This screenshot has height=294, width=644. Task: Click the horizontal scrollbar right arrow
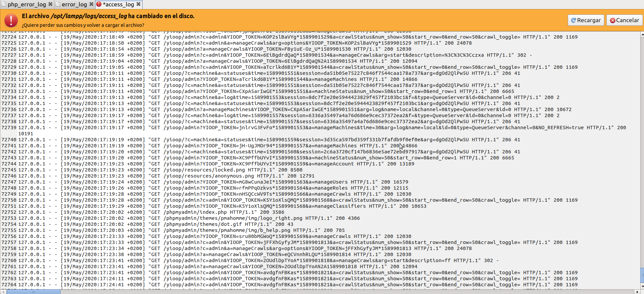[x=637, y=292]
